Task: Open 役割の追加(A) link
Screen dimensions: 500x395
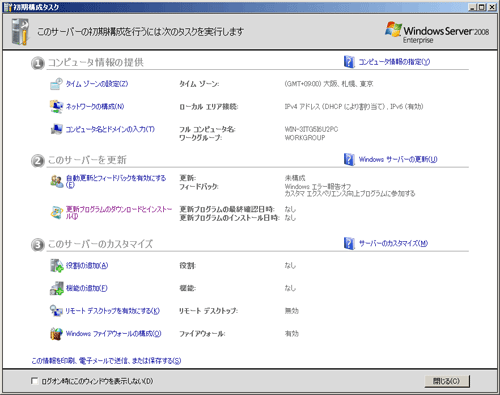Action: 87,266
